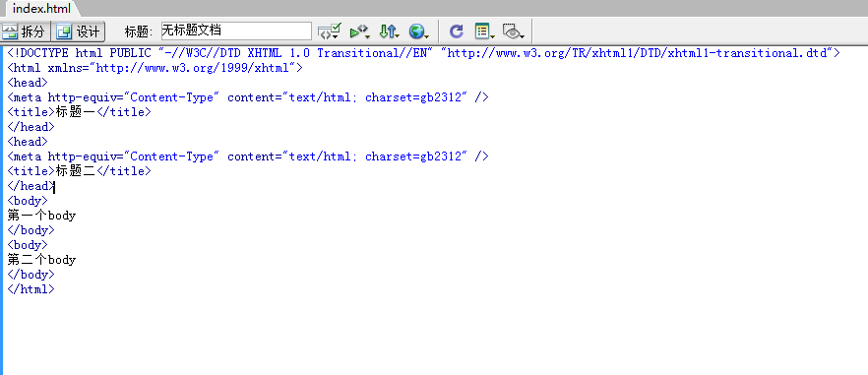Click the Refresh Design View icon
The image size is (868, 375).
click(x=457, y=31)
